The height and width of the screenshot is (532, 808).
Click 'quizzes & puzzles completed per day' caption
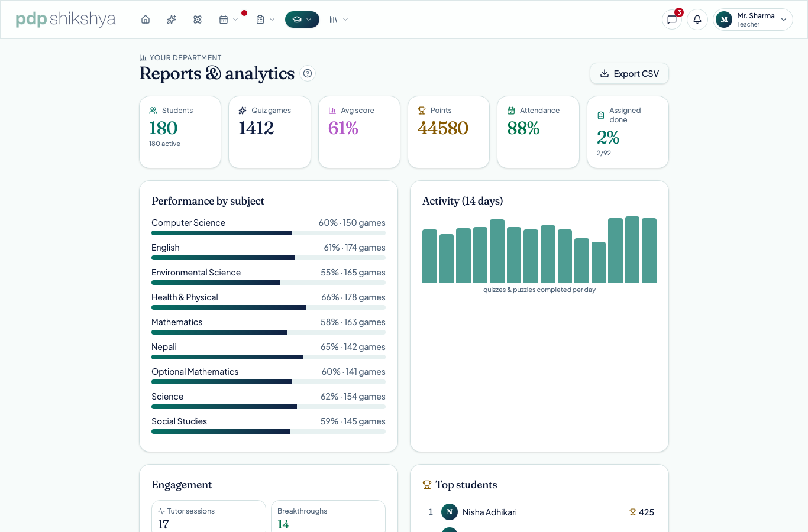click(x=539, y=290)
